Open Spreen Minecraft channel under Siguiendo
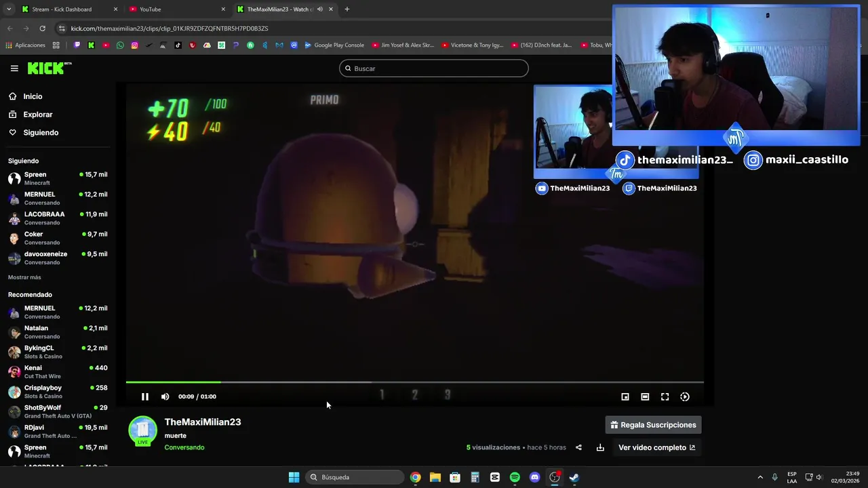This screenshot has height=488, width=868. 58,178
